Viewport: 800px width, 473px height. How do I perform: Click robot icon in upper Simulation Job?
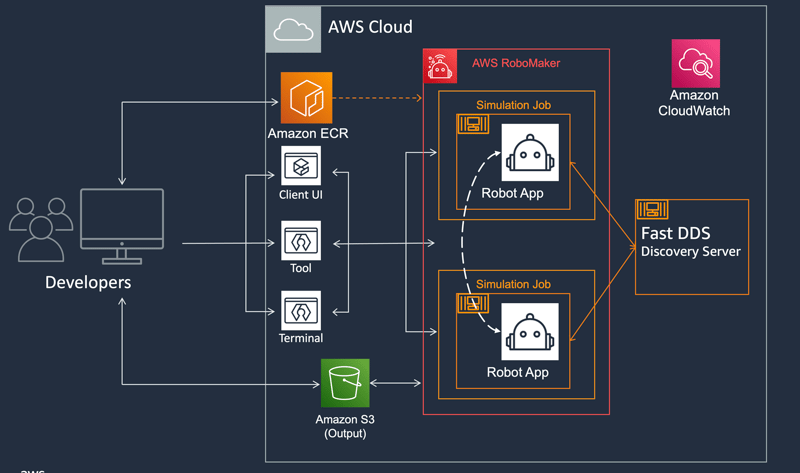530,153
